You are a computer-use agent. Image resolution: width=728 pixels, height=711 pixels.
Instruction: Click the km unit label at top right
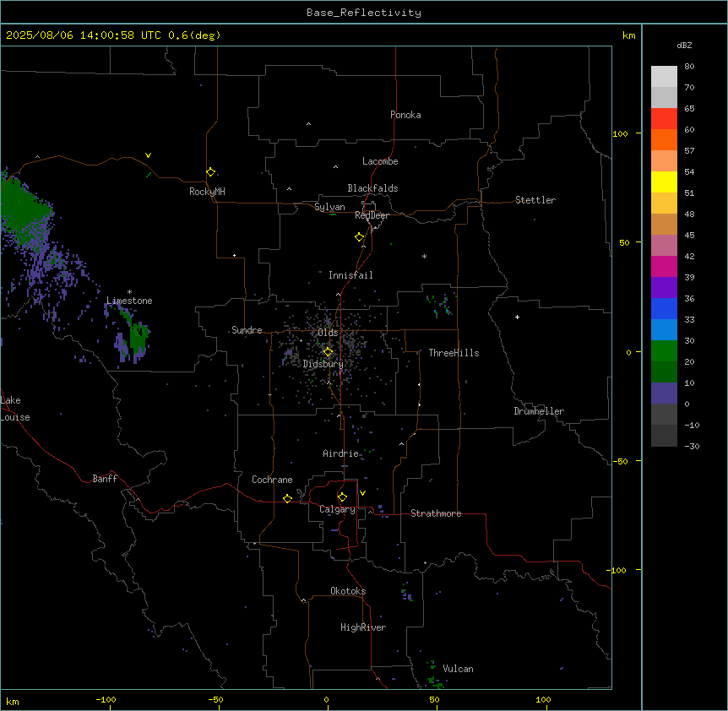[x=628, y=35]
